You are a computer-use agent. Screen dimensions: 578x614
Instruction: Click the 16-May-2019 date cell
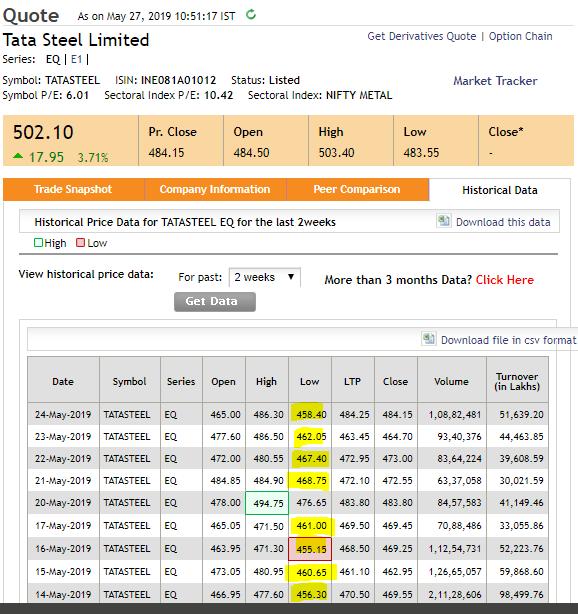coord(63,549)
